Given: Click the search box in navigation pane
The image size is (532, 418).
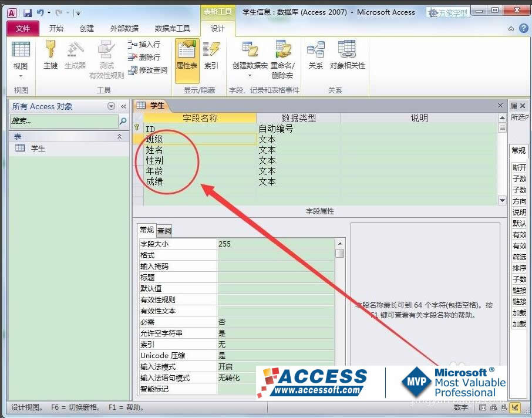Looking at the screenshot, I should (x=64, y=121).
